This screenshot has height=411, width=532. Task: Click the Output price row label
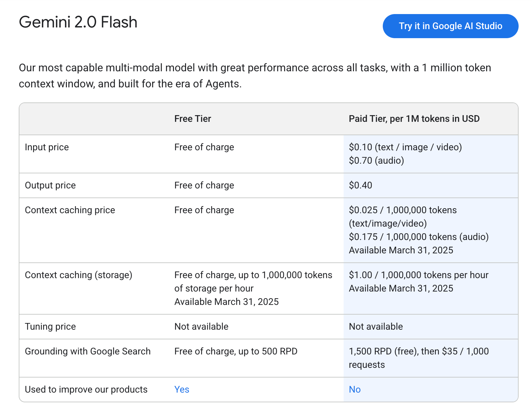pyautogui.click(x=50, y=185)
